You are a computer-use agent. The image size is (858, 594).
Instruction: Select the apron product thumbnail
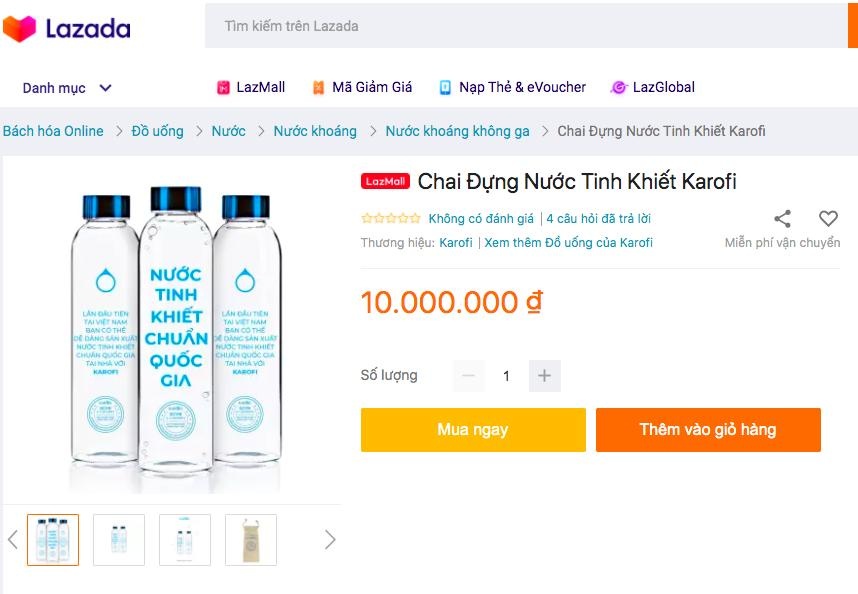(251, 540)
